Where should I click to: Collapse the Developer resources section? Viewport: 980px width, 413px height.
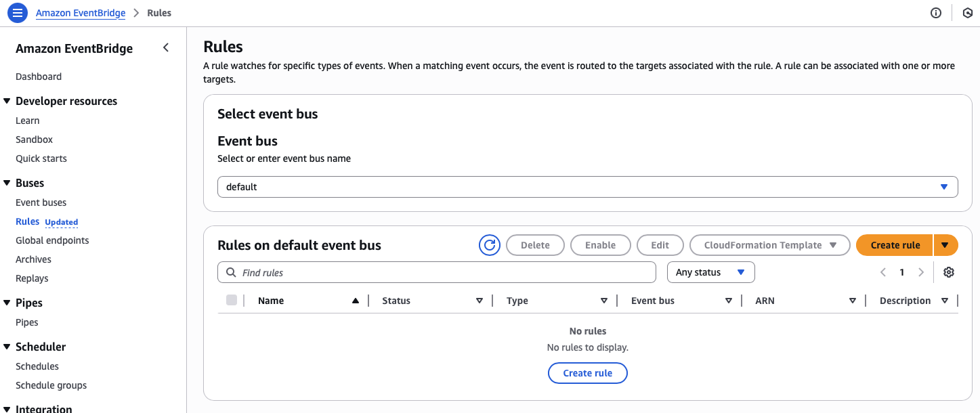click(7, 102)
